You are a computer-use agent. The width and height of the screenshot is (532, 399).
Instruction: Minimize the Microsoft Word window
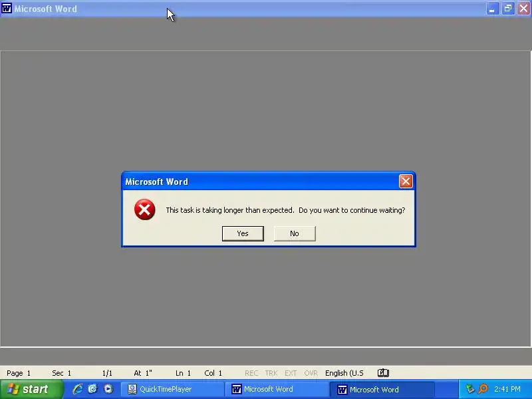coord(492,9)
